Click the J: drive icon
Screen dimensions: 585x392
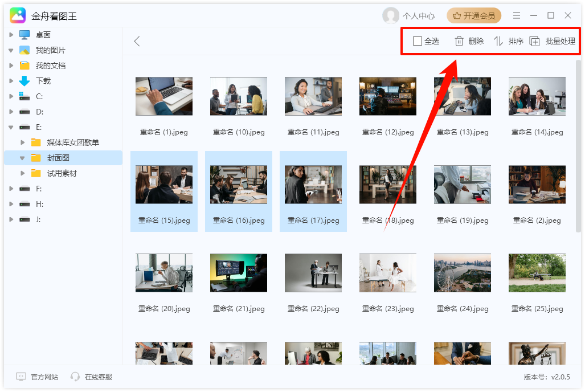24,219
